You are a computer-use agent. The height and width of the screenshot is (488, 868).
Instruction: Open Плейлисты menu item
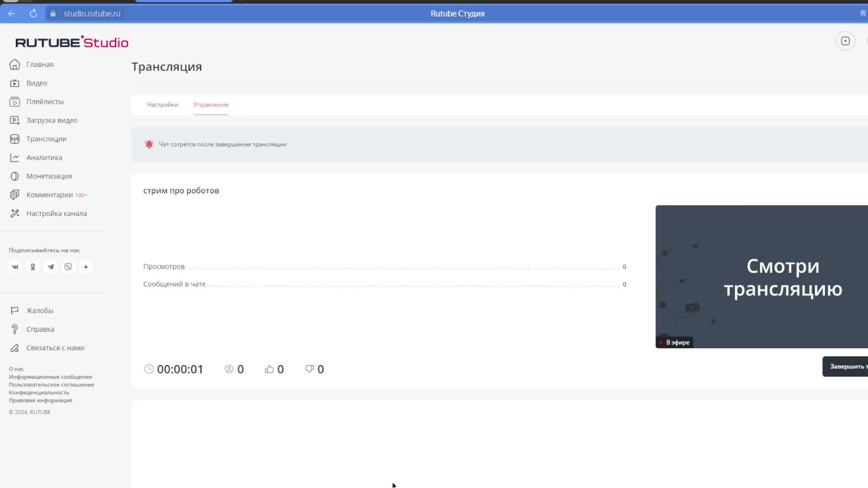coord(45,102)
